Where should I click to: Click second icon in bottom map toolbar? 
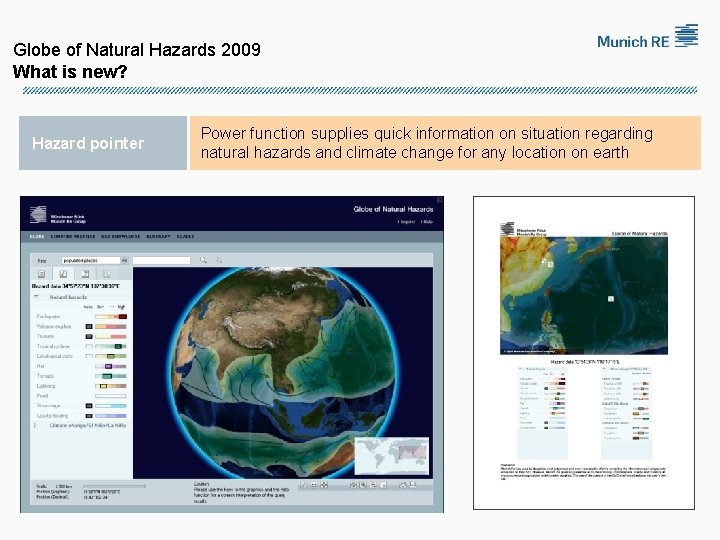tap(314, 485)
